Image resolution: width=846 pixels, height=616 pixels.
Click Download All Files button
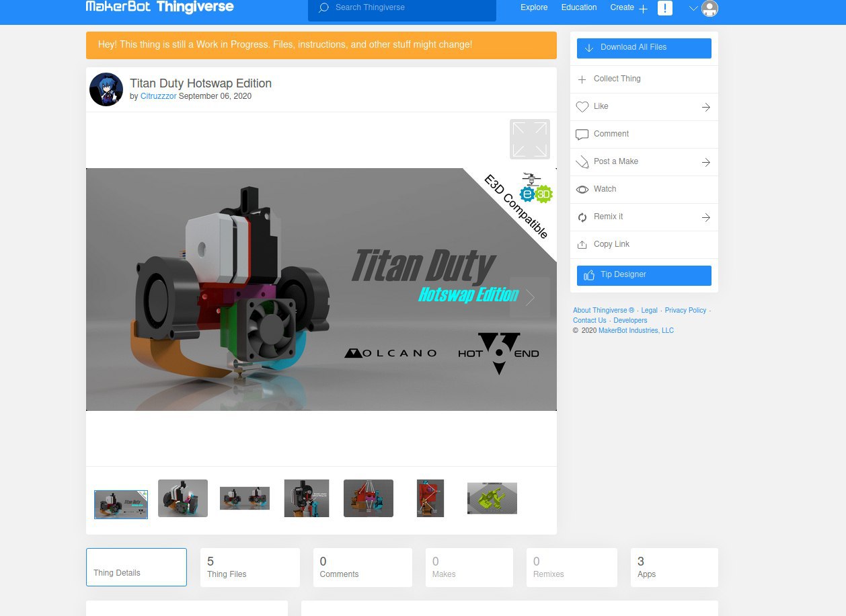click(x=644, y=48)
